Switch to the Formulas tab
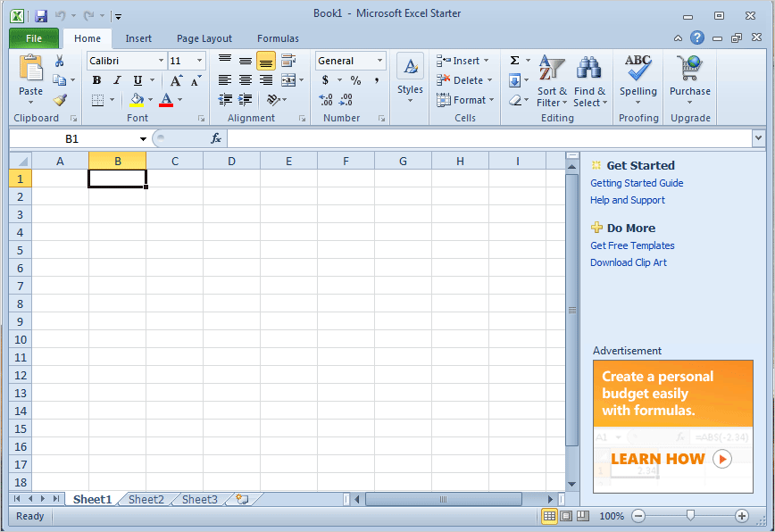Viewport: 775px width, 532px height. click(x=278, y=38)
